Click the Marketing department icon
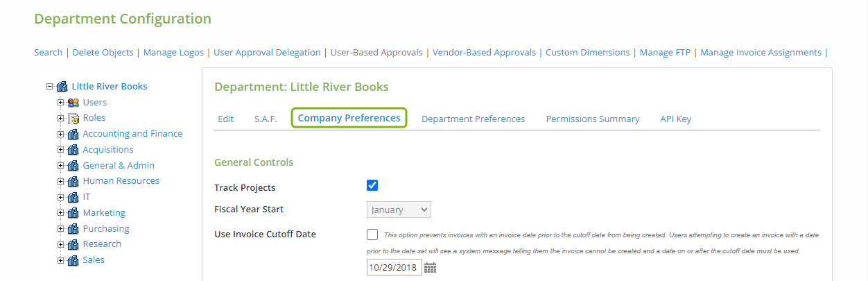Screen dimensions: 868x281 (x=73, y=213)
